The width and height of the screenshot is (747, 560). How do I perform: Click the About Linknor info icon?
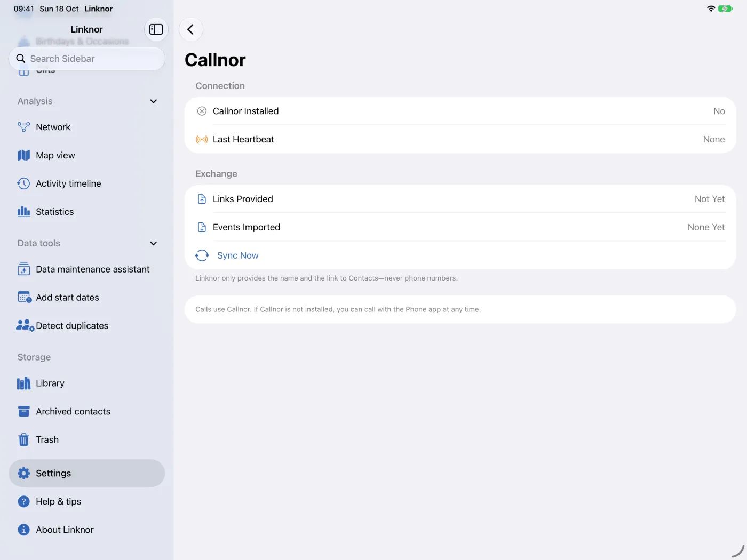tap(23, 530)
